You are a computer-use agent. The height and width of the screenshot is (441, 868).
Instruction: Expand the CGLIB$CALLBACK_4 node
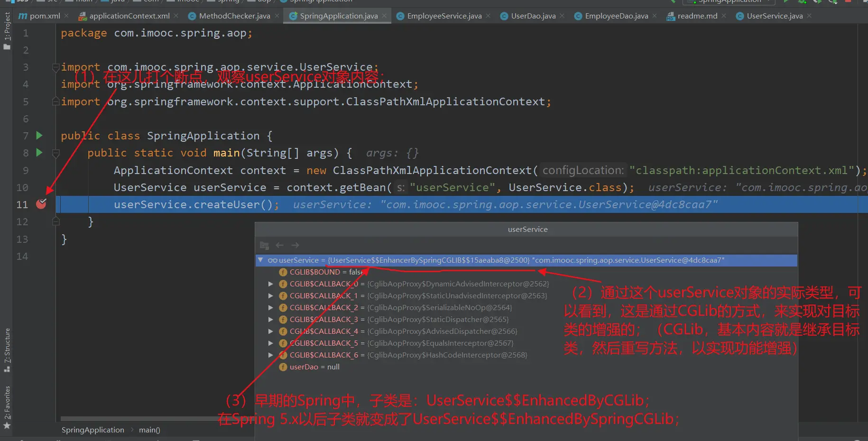pos(271,331)
